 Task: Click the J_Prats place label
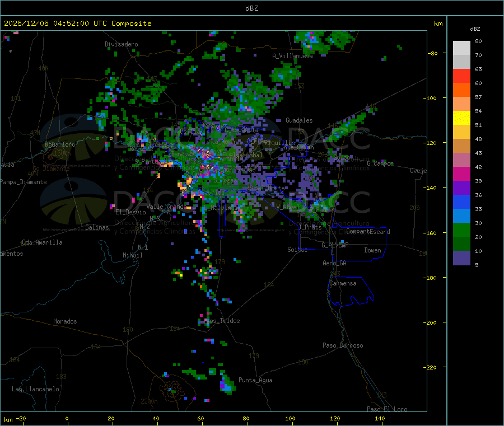click(x=310, y=227)
